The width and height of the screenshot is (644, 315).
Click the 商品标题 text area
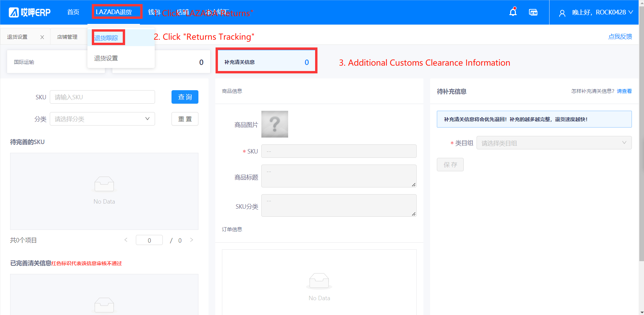coord(339,176)
